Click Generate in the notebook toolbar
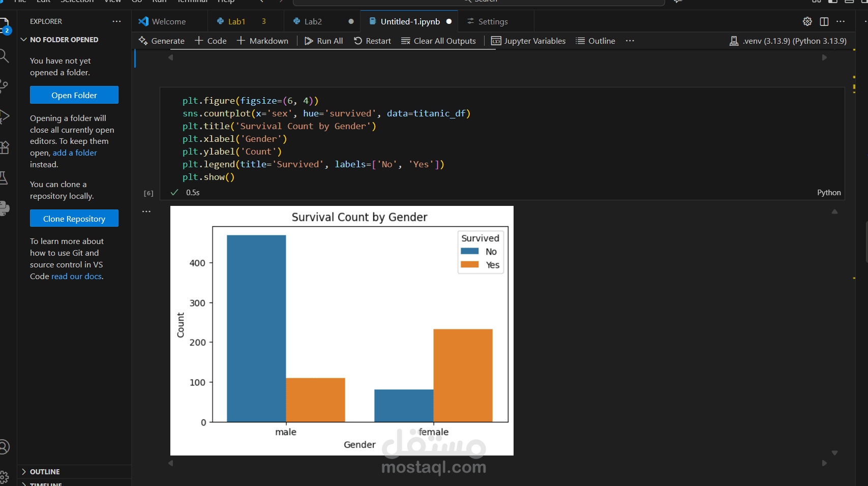Viewport: 868px width, 486px height. [161, 41]
